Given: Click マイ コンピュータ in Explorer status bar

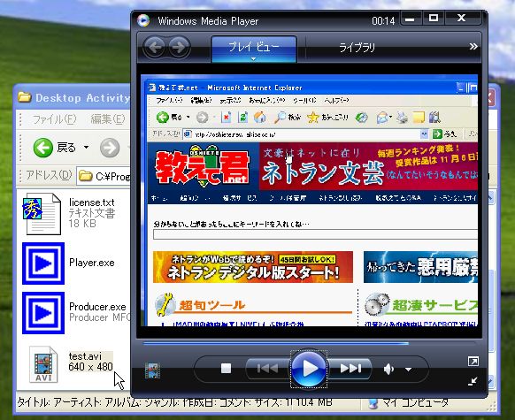Looking at the screenshot, I should click(x=416, y=402).
